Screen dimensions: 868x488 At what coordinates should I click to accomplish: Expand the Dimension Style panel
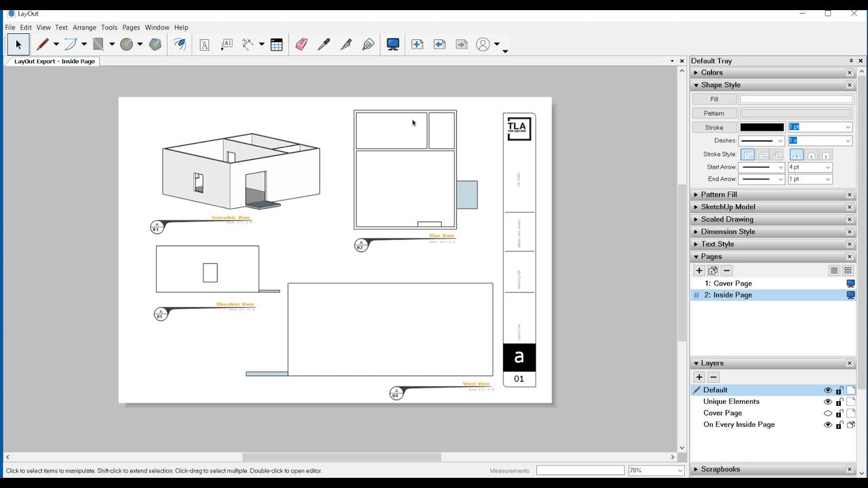tap(696, 232)
